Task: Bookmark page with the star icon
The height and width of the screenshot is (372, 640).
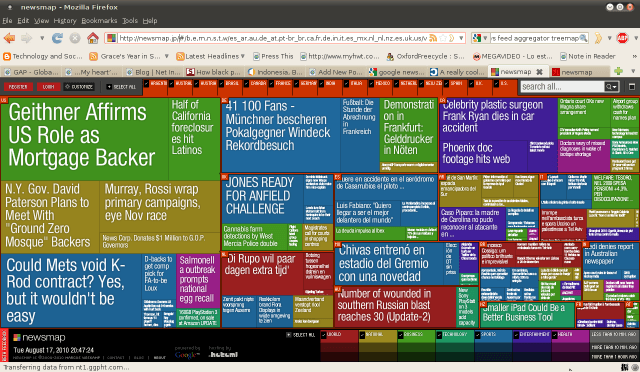Action: [x=443, y=38]
